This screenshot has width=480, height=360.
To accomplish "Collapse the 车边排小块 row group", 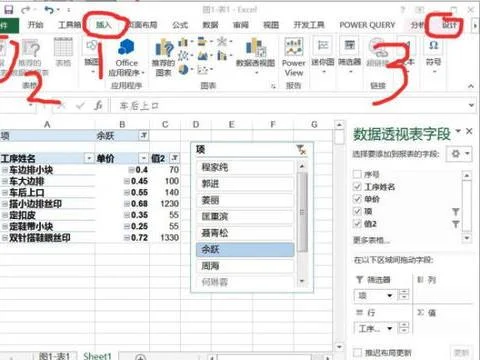I will pyautogui.click(x=5, y=170).
